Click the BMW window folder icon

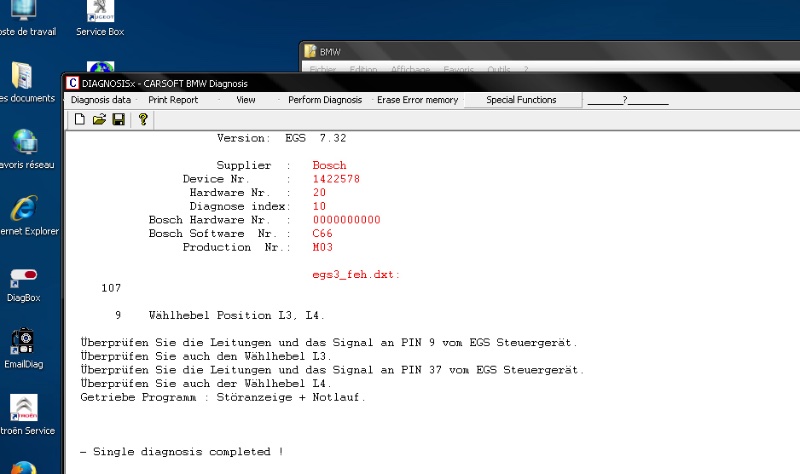click(x=310, y=51)
